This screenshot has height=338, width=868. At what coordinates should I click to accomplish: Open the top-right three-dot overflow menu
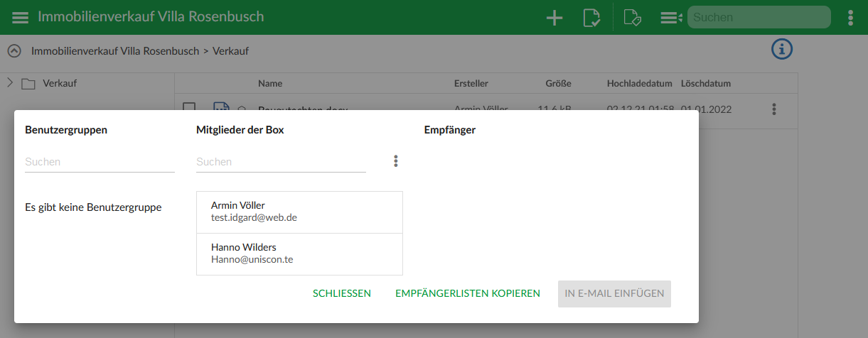(850, 18)
